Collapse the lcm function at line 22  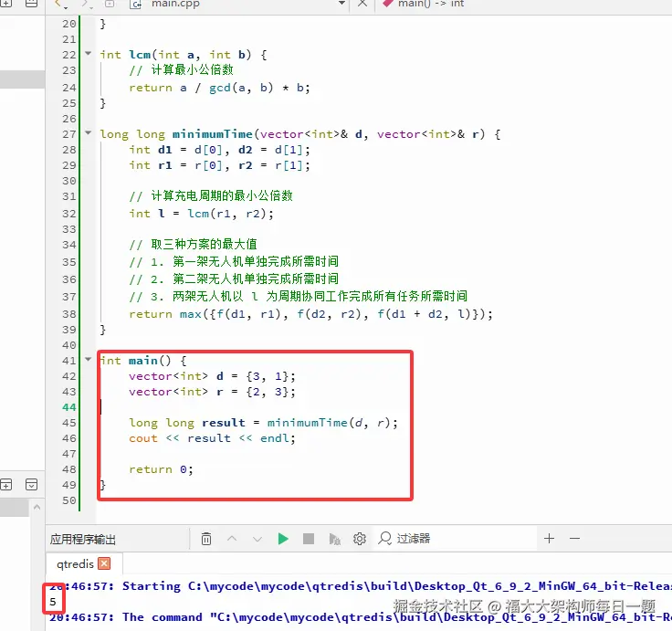[x=89, y=54]
